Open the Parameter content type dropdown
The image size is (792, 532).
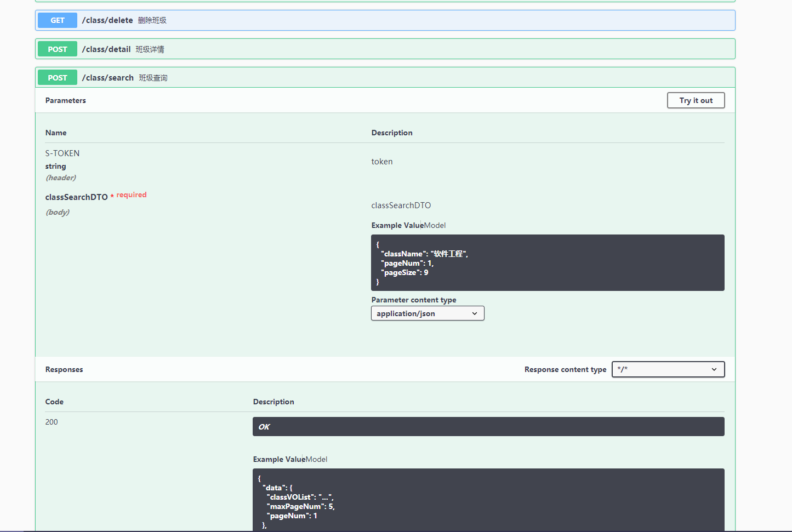[427, 313]
